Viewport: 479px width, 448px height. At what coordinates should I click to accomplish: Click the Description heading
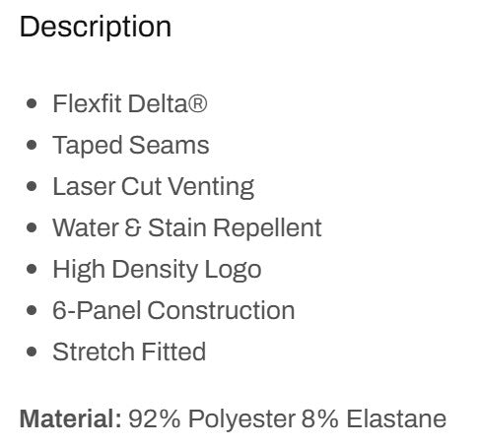click(96, 28)
